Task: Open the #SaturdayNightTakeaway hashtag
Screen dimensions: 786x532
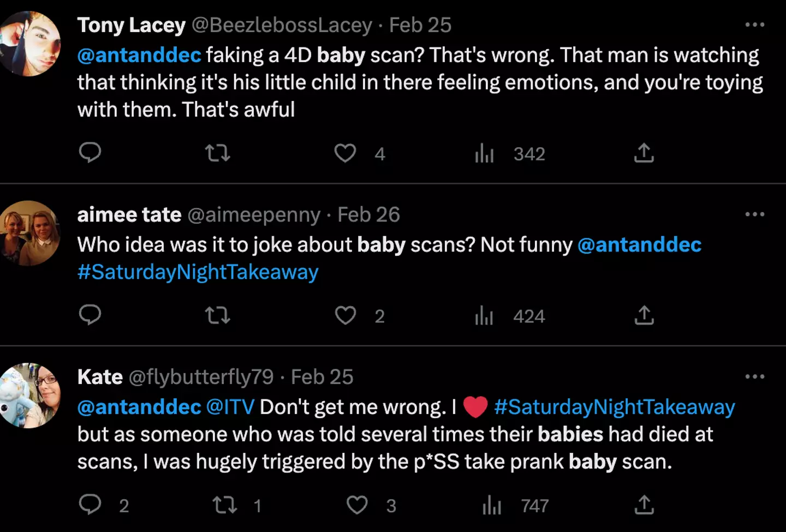Action: [198, 272]
